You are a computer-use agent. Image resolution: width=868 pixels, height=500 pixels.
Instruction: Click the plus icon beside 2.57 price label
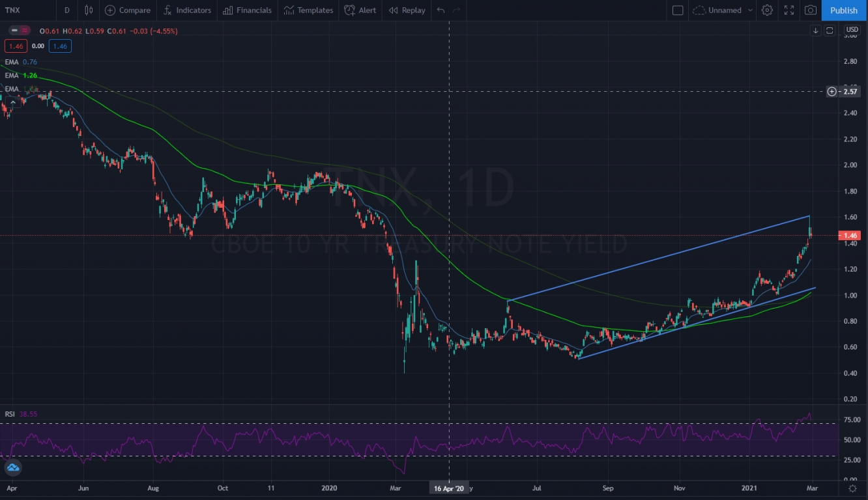pyautogui.click(x=832, y=91)
